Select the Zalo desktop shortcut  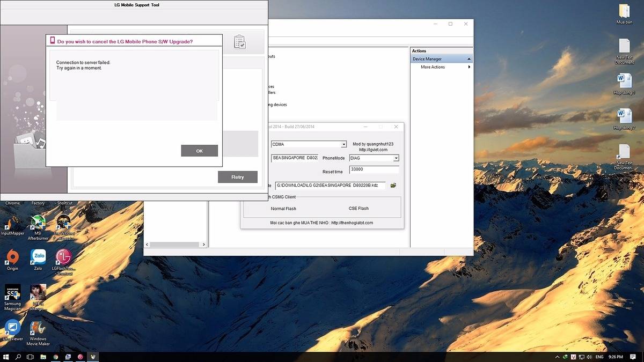pos(38,260)
